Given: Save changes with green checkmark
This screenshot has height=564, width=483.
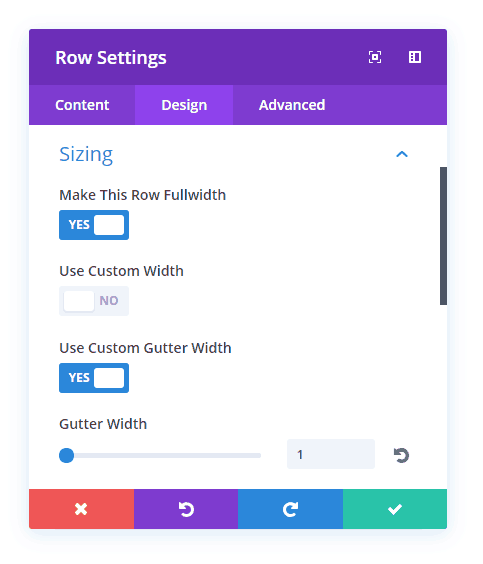Looking at the screenshot, I should tap(395, 509).
